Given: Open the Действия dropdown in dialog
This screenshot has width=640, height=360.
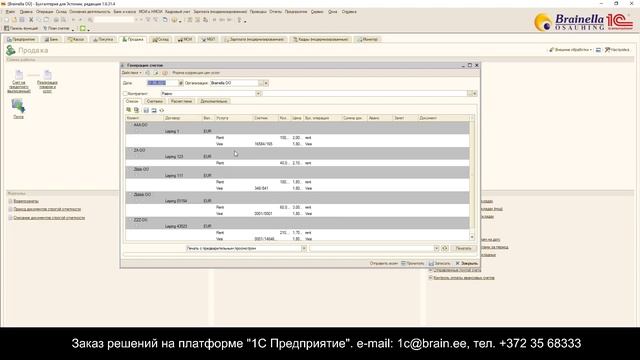Looking at the screenshot, I should point(132,73).
